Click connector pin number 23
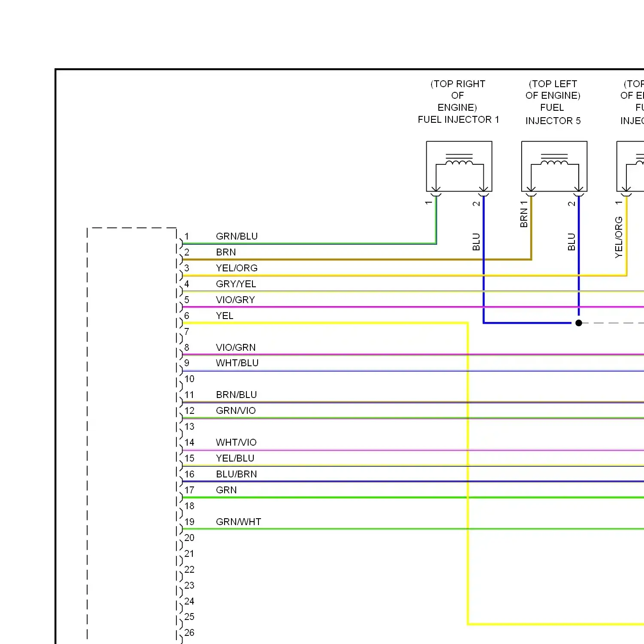This screenshot has height=644, width=644. point(189,586)
